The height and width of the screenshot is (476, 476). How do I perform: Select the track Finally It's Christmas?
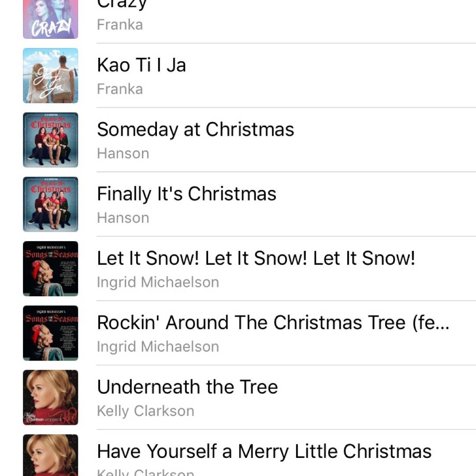point(186,194)
